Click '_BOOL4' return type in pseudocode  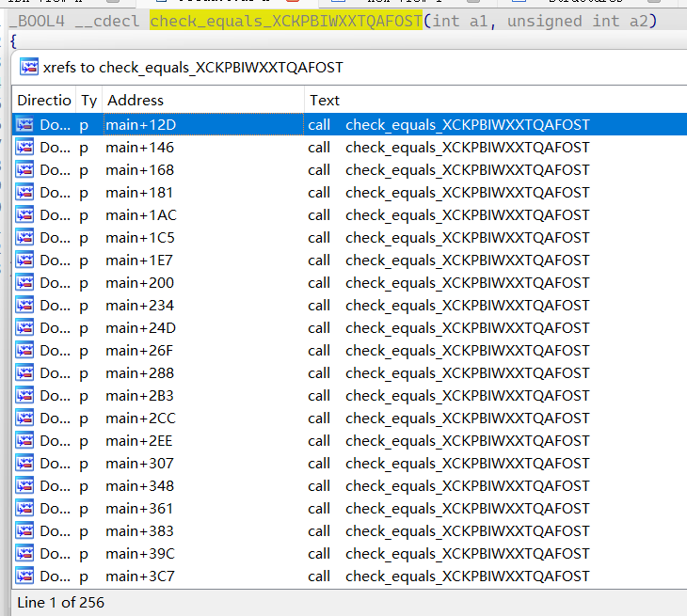pos(37,21)
